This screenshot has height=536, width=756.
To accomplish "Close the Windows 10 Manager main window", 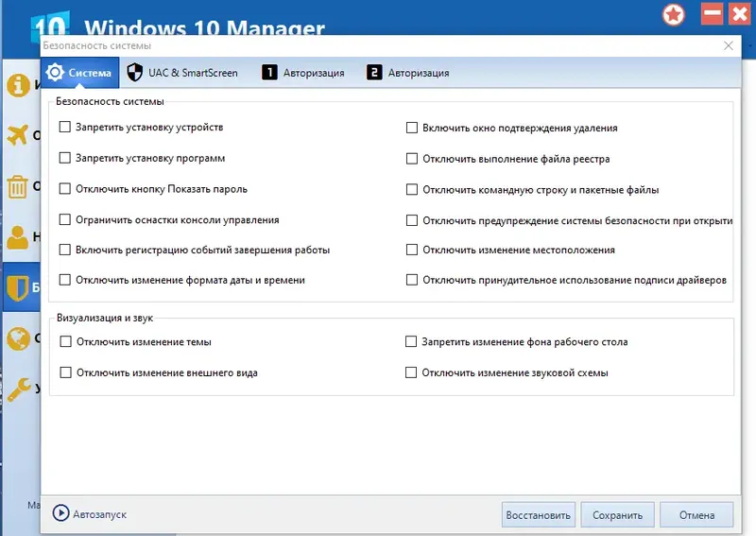I will click(x=740, y=13).
